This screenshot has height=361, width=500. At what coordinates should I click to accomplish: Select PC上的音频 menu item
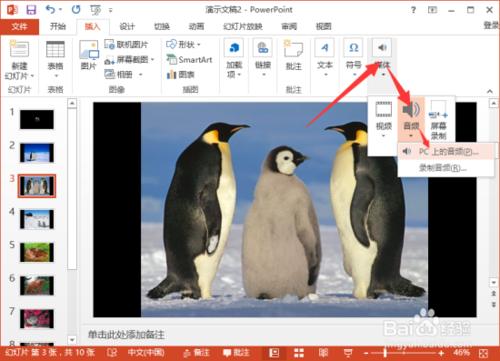tap(446, 152)
